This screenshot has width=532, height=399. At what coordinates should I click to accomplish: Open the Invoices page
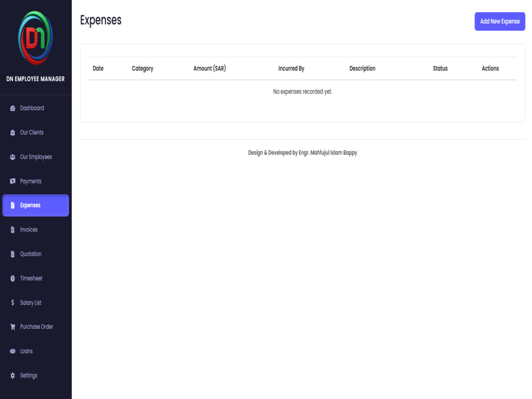(36, 230)
